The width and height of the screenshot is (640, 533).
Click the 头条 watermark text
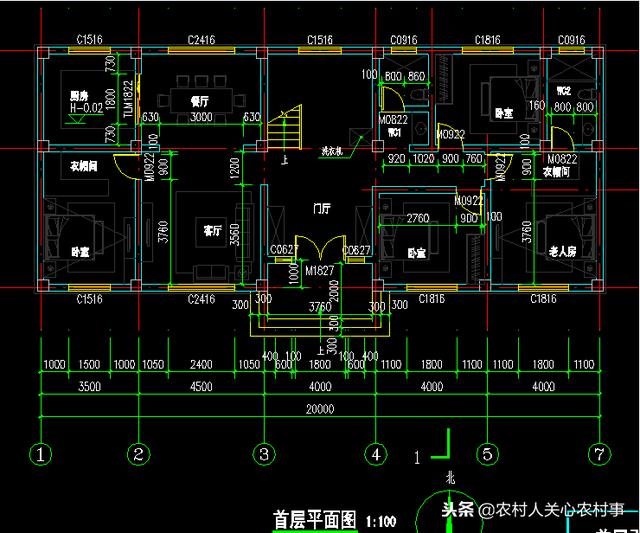coord(457,509)
